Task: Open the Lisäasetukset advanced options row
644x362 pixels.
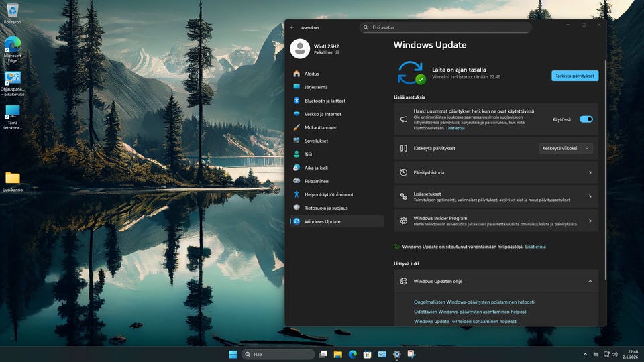Action: [496, 196]
